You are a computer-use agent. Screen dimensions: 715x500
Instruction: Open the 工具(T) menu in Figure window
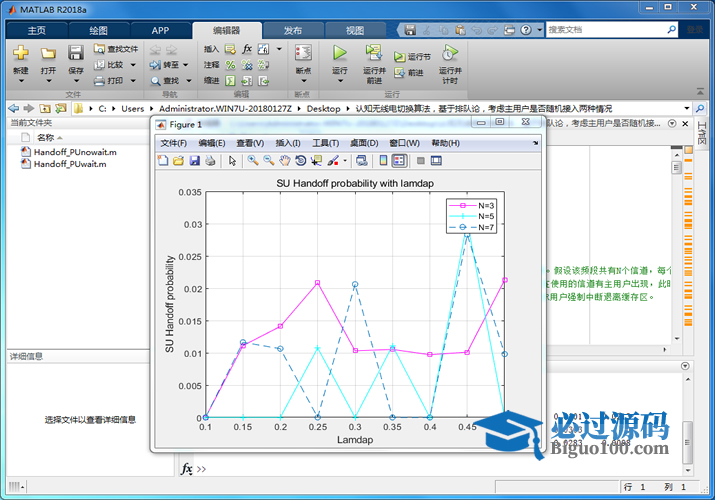[x=325, y=143]
